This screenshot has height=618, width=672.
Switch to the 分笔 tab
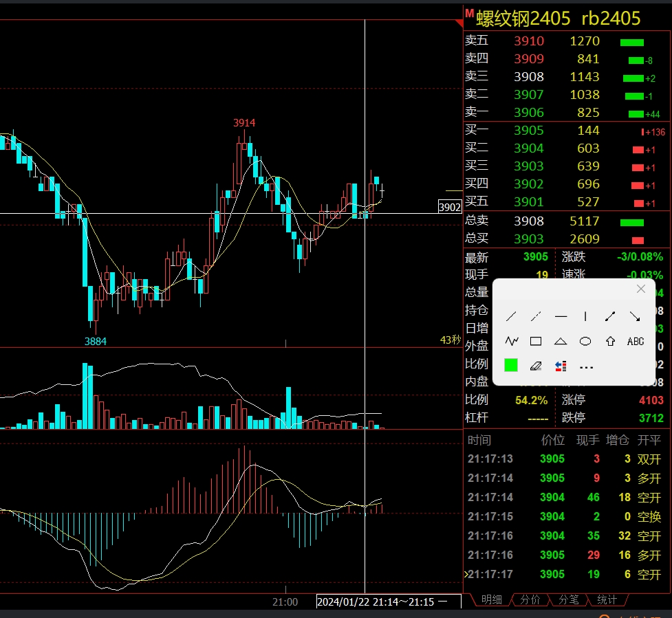tap(569, 599)
